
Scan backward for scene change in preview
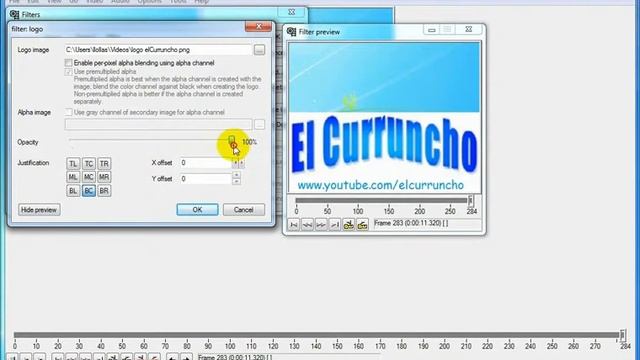(x=349, y=224)
